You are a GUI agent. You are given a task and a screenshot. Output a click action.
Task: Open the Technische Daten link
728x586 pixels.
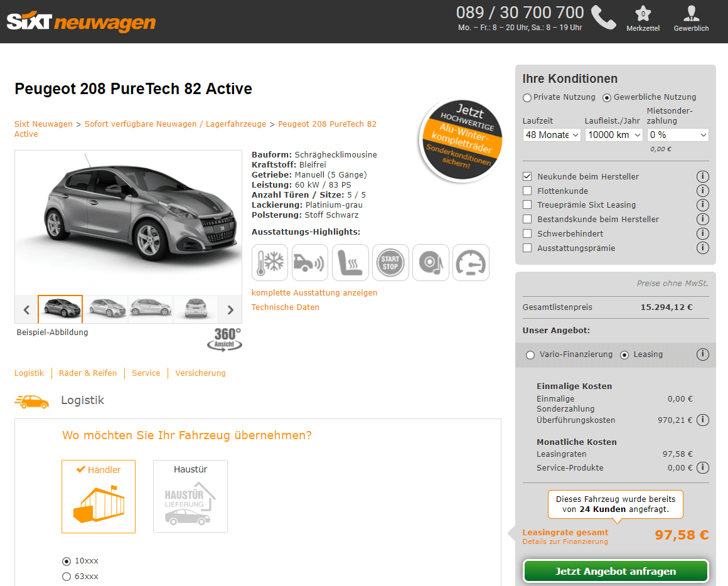pyautogui.click(x=286, y=307)
